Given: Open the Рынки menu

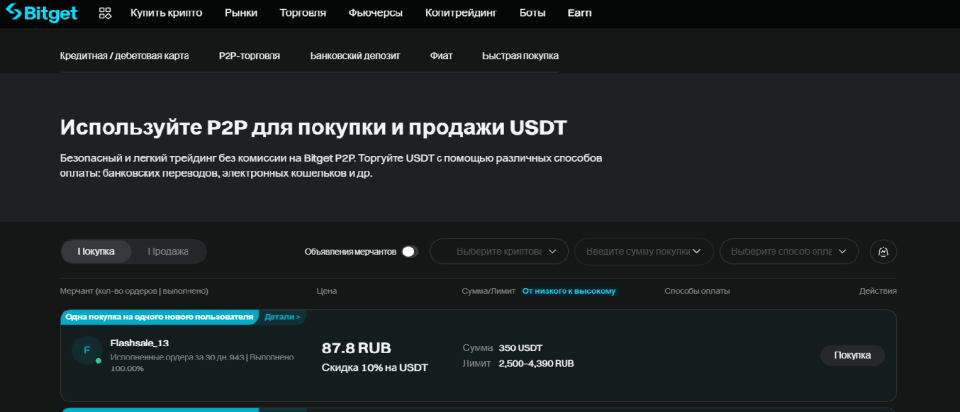Looking at the screenshot, I should pyautogui.click(x=241, y=13).
